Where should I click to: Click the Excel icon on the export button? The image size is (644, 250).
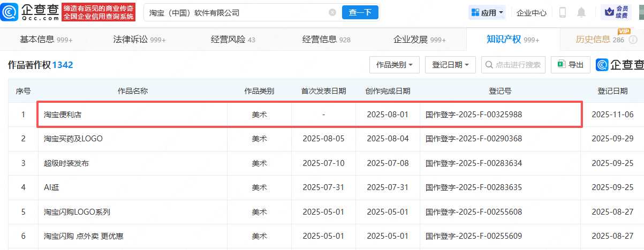[562, 65]
